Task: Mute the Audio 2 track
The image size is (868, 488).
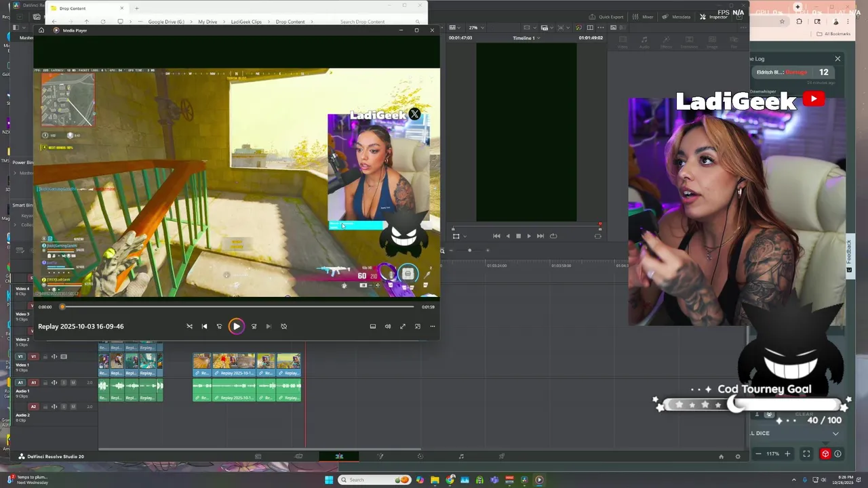Action: (x=73, y=407)
